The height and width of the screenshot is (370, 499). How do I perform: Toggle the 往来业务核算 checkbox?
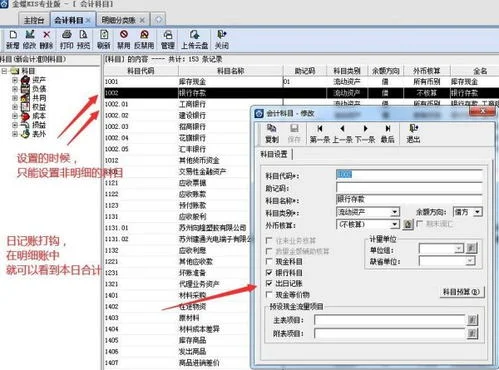[x=269, y=240]
